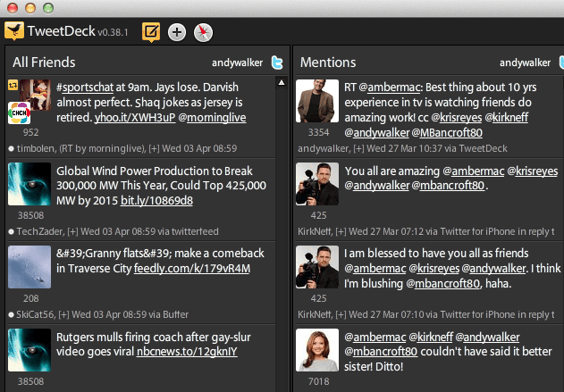Click andywalker account in Mentions header
The height and width of the screenshot is (392, 564).
point(526,63)
